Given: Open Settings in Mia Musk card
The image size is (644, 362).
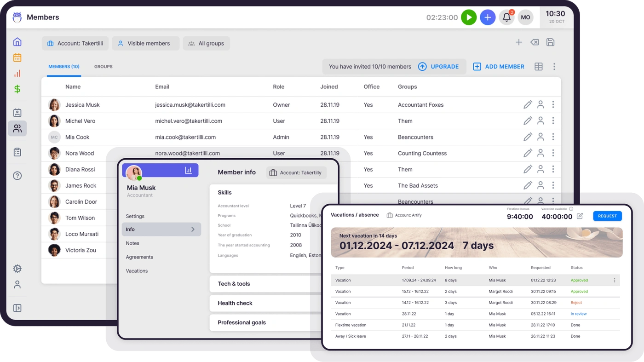Looking at the screenshot, I should (x=135, y=216).
